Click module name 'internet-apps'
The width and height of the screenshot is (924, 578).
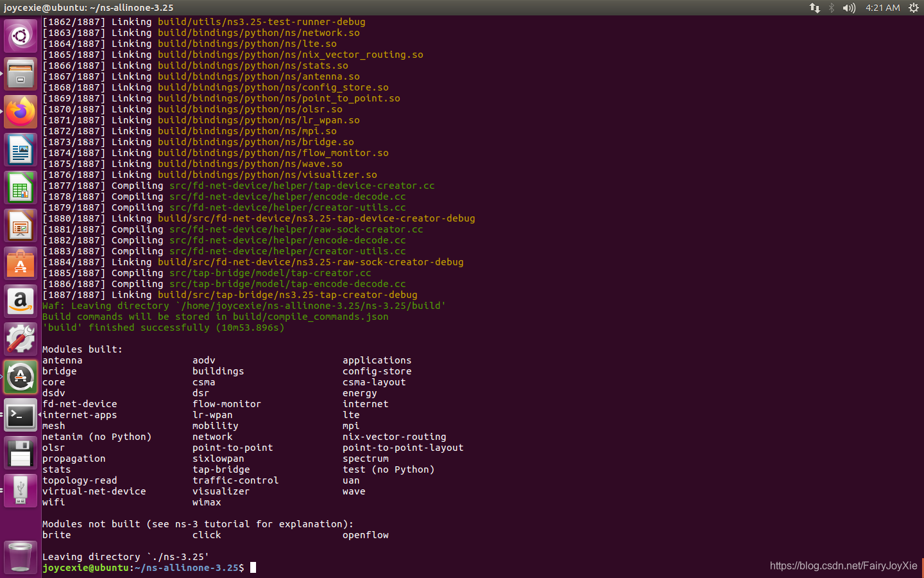[x=80, y=415]
